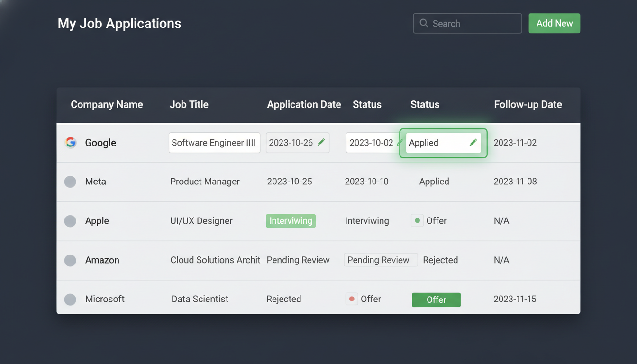Open the boxed Pending Review field for Amazon
Viewport: 637px width, 364px height.
tap(380, 260)
